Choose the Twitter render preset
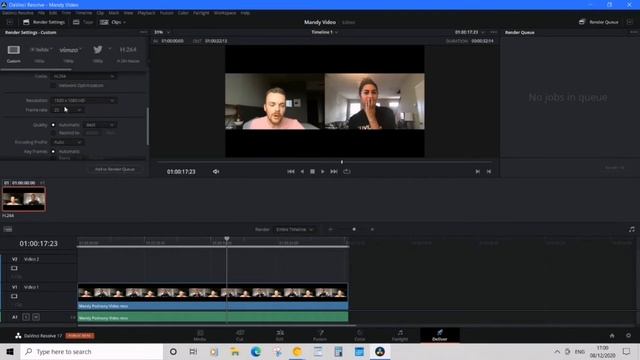The height and width of the screenshot is (360, 640). pos(98,54)
